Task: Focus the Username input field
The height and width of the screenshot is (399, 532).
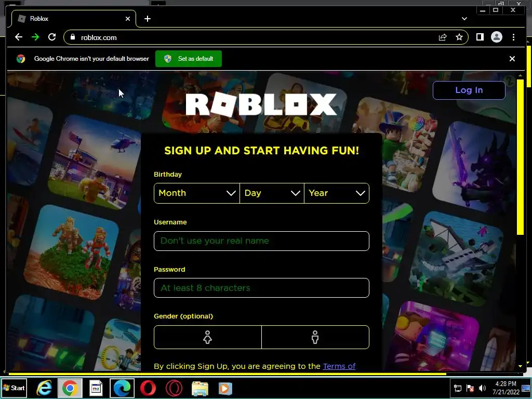Action: (x=262, y=241)
